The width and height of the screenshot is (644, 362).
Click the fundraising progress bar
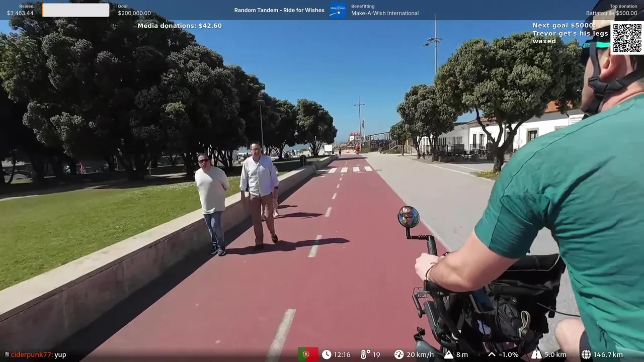point(75,10)
